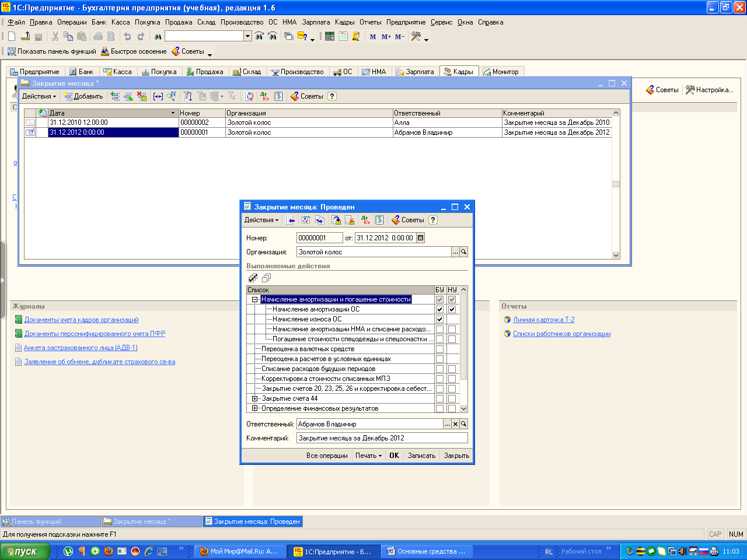Viewport: 747px width, 560px height.
Task: Click the Redo arrow icon
Action: tap(141, 36)
